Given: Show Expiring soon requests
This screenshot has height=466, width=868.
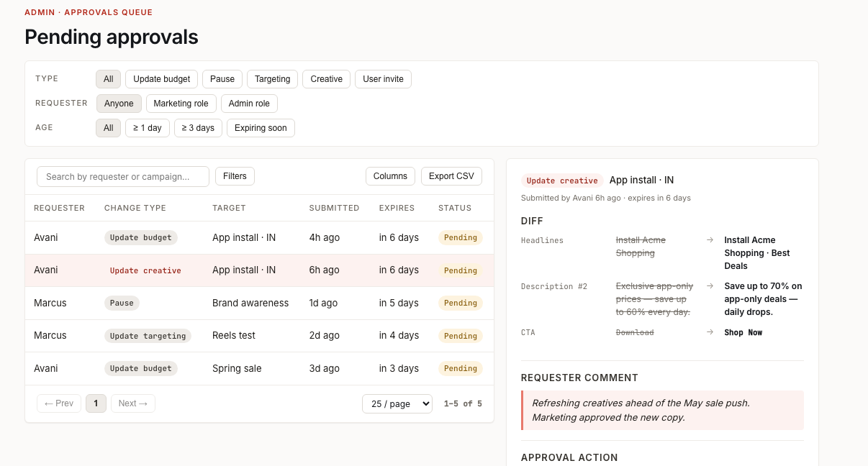Looking at the screenshot, I should [261, 128].
